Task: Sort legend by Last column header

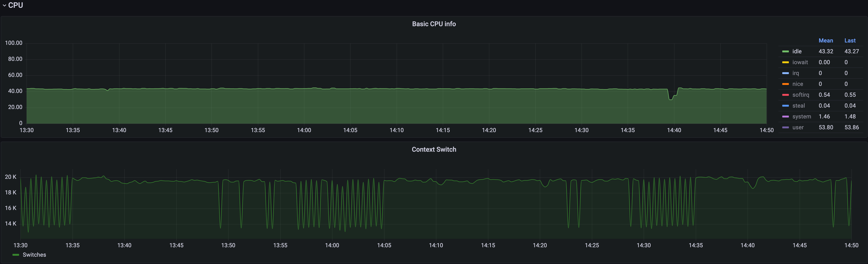Action: (850, 41)
